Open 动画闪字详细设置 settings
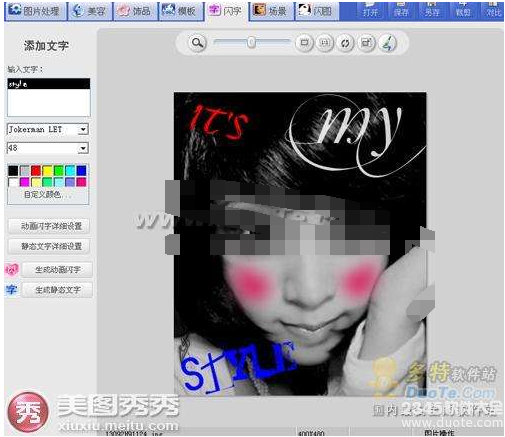Screen dimensions: 505x437 49,226
